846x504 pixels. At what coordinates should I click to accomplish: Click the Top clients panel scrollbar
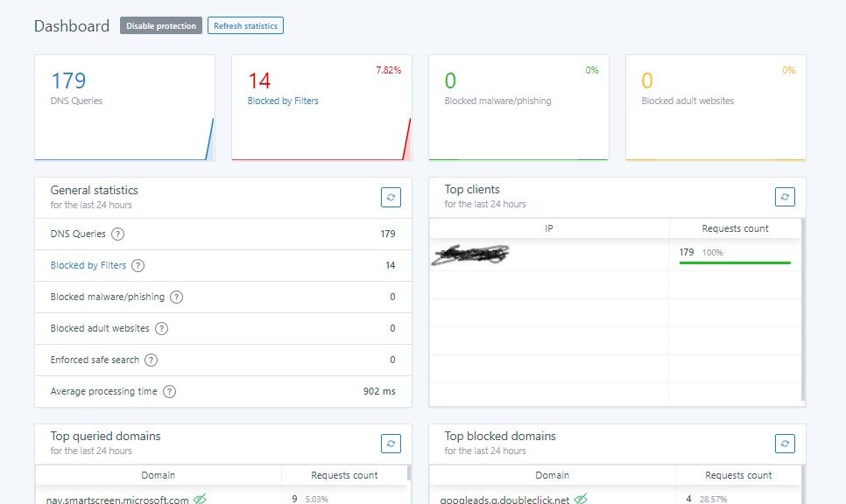803,310
